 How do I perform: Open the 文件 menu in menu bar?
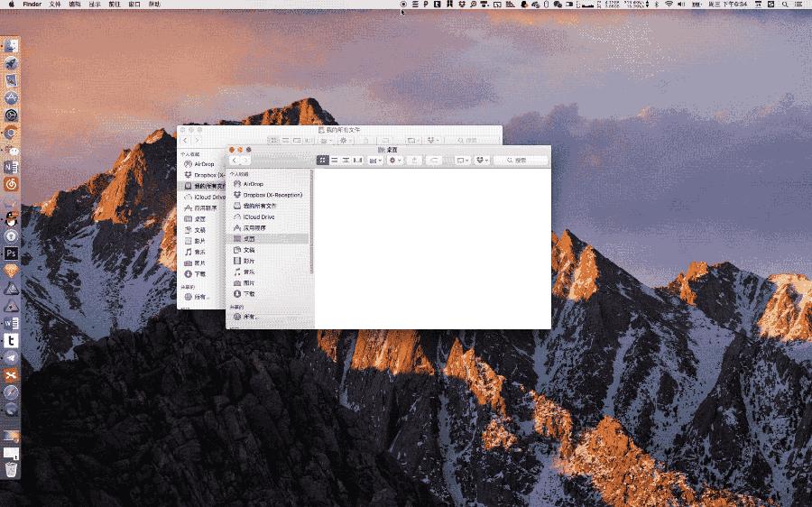(55, 5)
